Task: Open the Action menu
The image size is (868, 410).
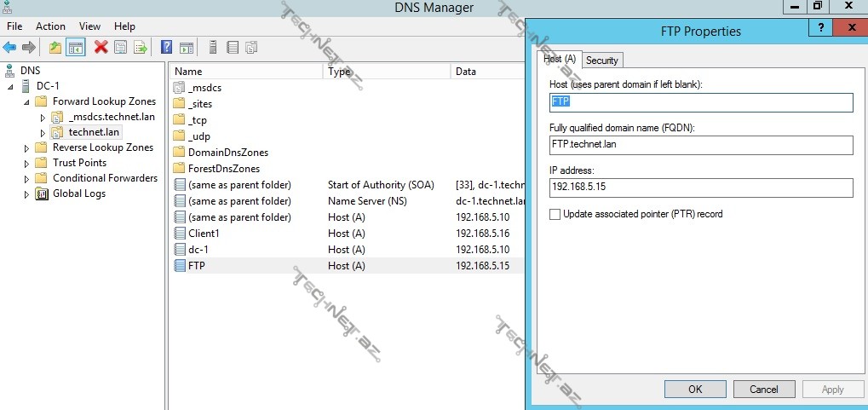Action: [x=50, y=26]
